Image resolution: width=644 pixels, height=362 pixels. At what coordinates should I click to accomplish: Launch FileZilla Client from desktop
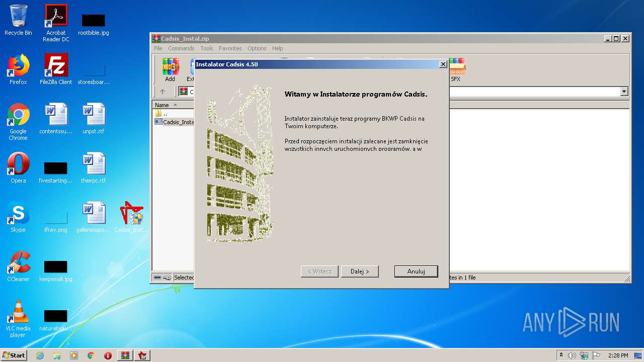point(56,69)
